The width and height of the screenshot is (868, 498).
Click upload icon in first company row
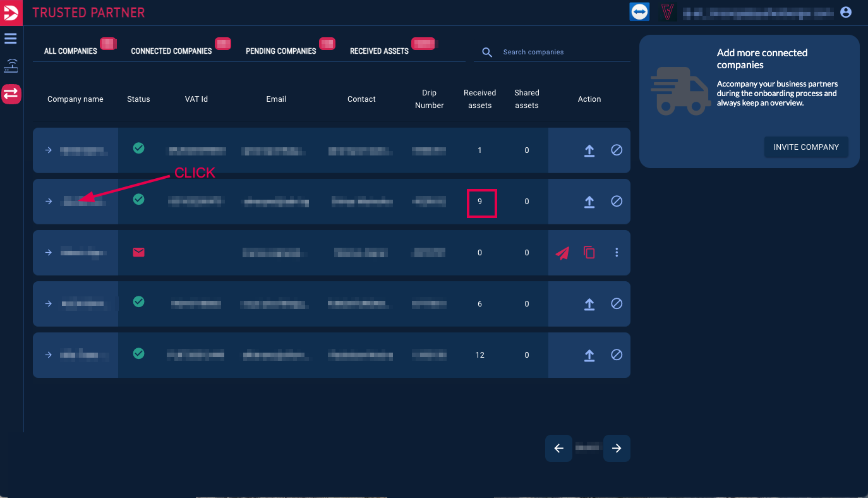tap(589, 150)
